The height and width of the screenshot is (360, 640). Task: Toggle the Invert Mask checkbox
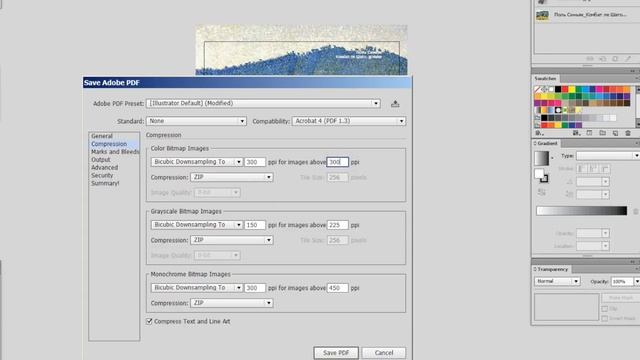605,318
